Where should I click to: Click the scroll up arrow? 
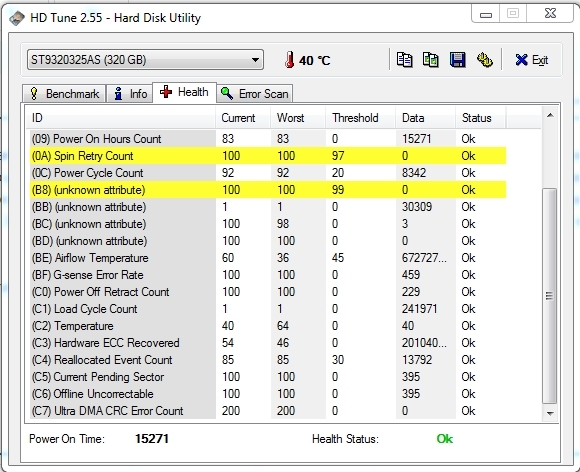point(550,116)
